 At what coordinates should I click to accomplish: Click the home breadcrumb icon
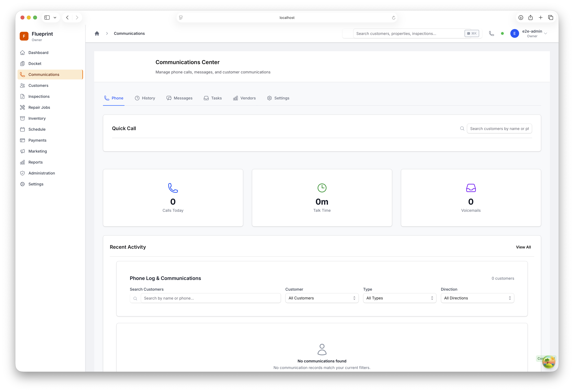[x=97, y=33]
